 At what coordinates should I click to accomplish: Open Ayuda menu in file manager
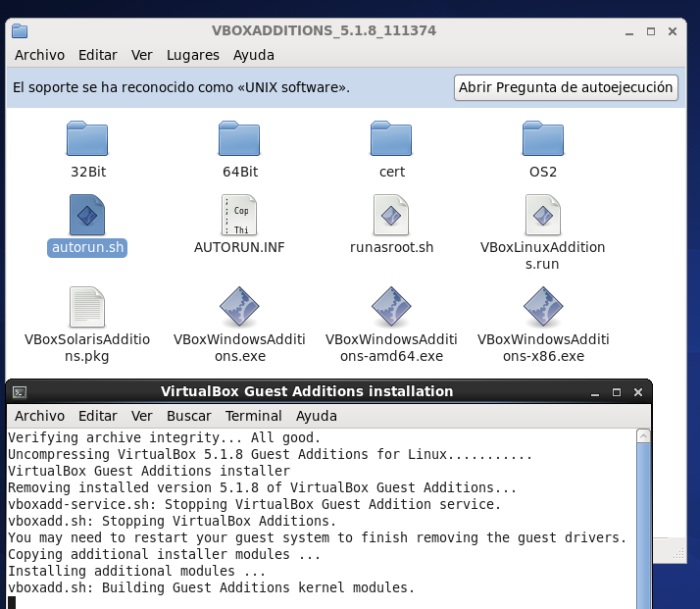click(x=254, y=55)
